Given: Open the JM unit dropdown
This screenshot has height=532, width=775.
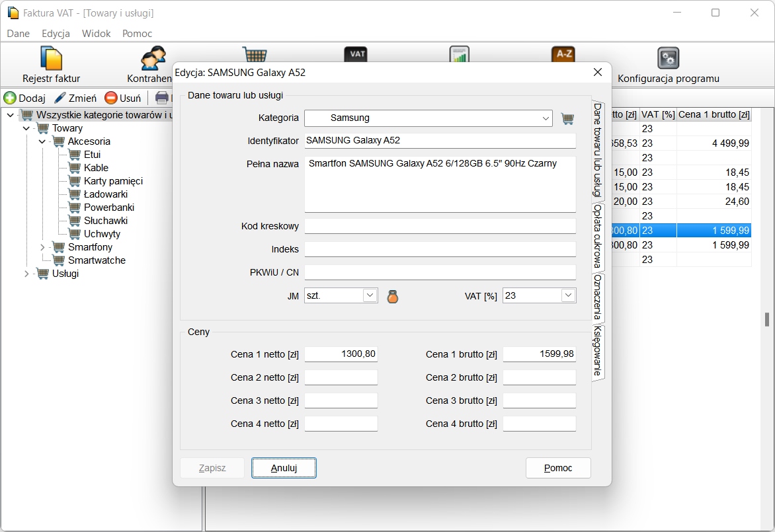Looking at the screenshot, I should [370, 295].
